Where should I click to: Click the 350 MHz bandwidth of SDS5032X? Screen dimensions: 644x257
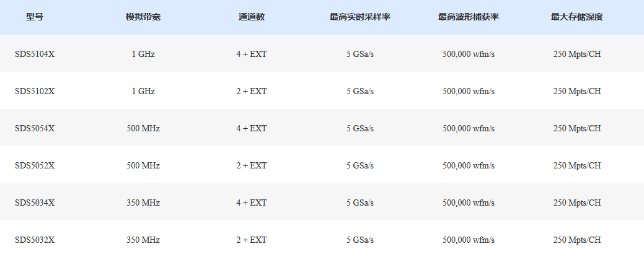pos(143,240)
